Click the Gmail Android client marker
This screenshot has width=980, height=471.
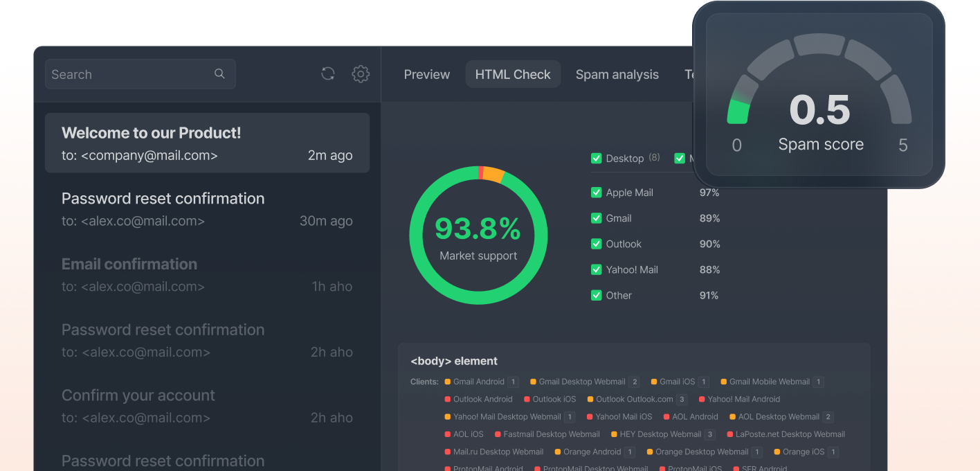point(448,382)
